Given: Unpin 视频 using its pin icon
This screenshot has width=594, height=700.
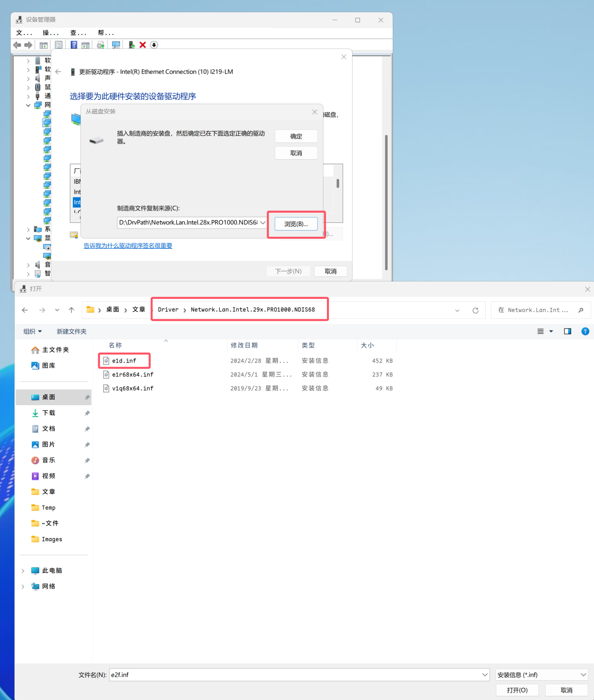Looking at the screenshot, I should 87,476.
